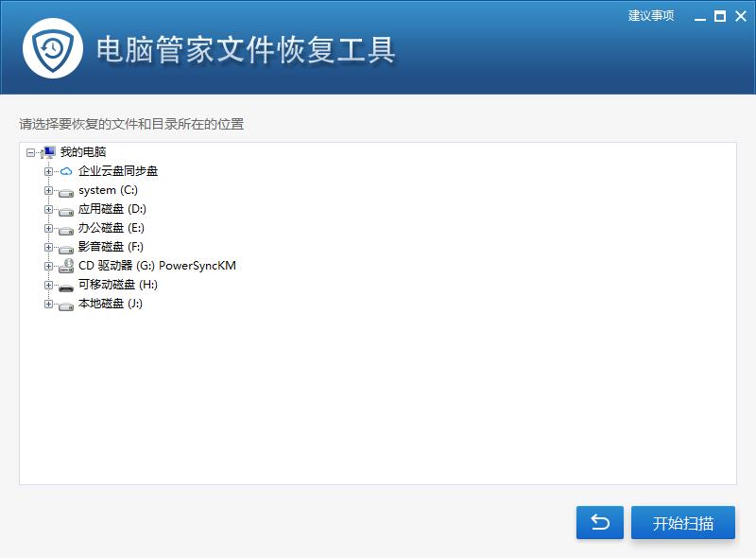Expand the 影音磁盘 (F:) node
This screenshot has height=558, width=756.
coord(49,247)
